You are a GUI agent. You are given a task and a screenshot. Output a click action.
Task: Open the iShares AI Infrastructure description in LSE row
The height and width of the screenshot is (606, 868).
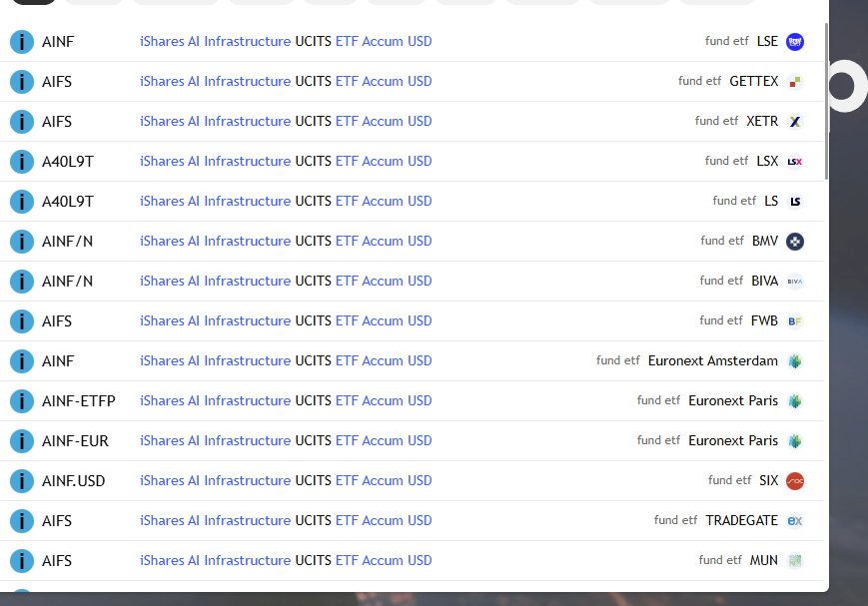[286, 42]
